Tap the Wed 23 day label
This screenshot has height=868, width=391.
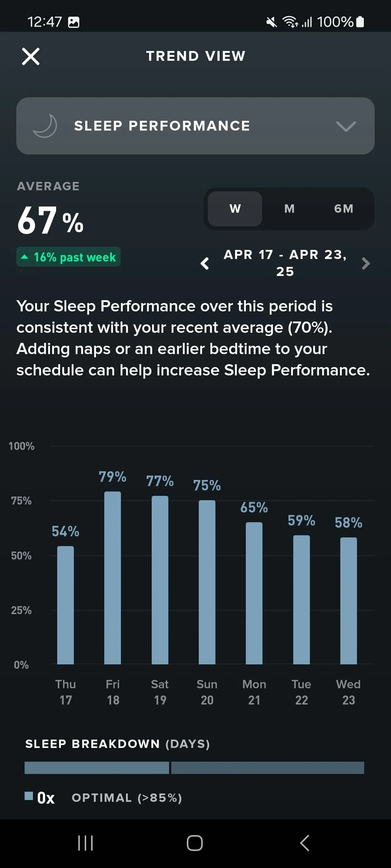click(348, 692)
